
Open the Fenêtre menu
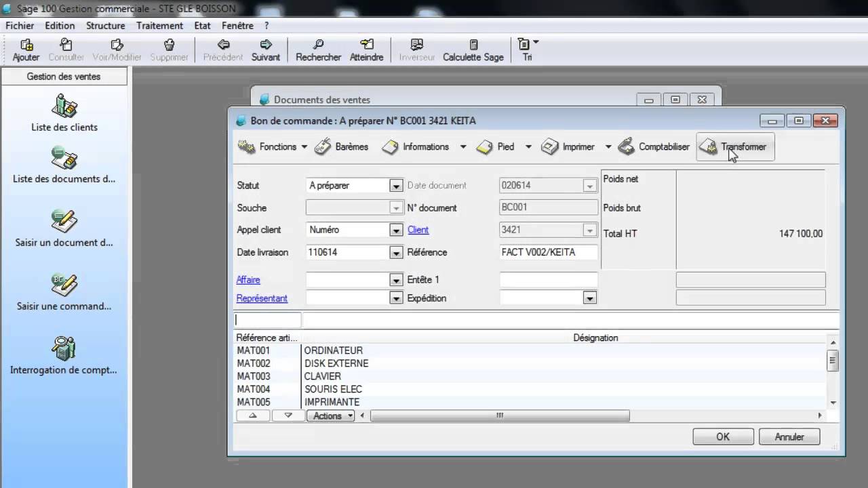point(237,26)
